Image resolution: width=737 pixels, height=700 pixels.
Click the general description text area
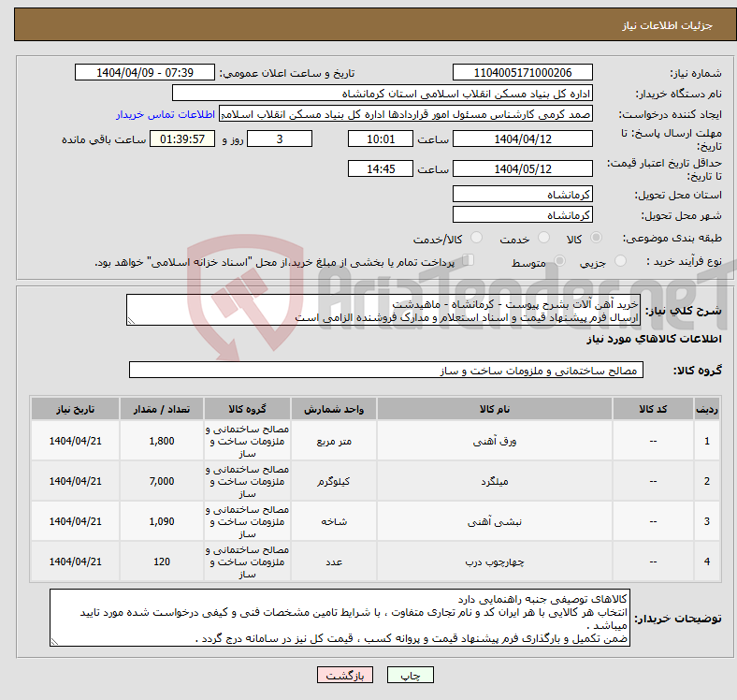click(x=383, y=310)
